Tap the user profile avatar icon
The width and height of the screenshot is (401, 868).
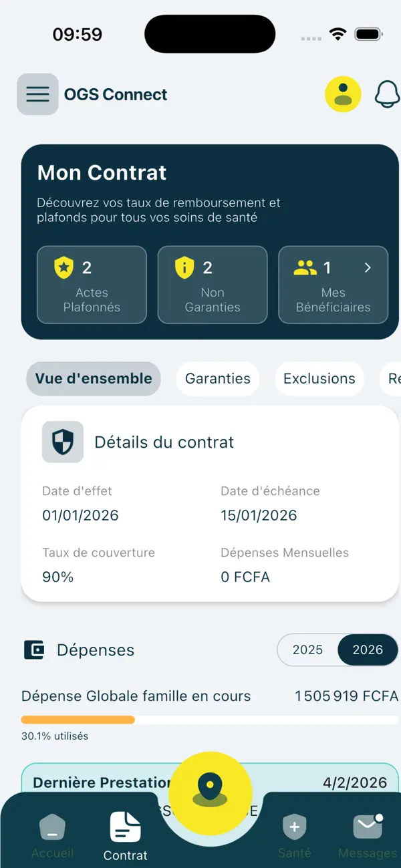343,94
